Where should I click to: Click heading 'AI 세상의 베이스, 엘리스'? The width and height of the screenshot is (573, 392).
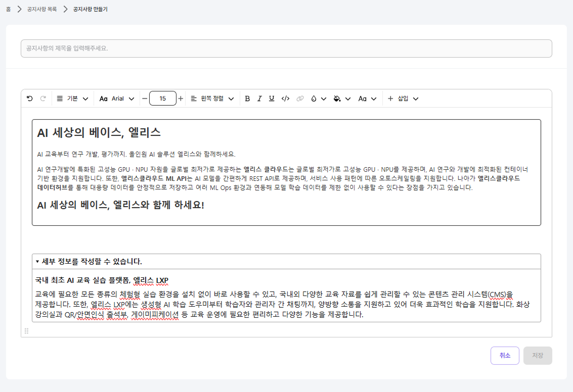click(99, 132)
